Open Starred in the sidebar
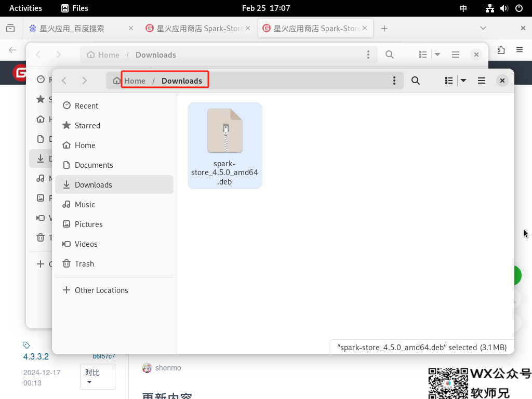This screenshot has width=532, height=399. point(87,126)
